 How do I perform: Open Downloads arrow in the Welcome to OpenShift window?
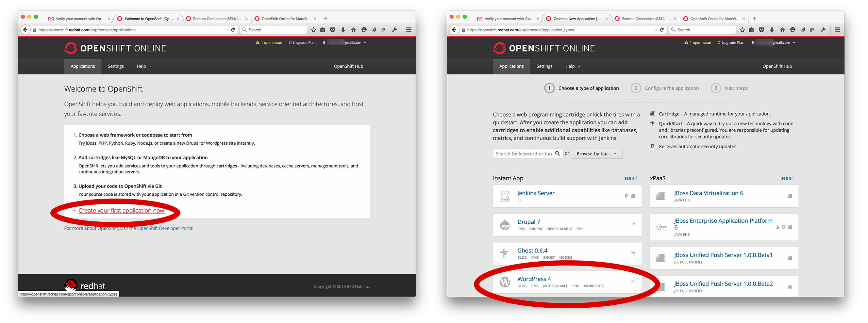343,30
